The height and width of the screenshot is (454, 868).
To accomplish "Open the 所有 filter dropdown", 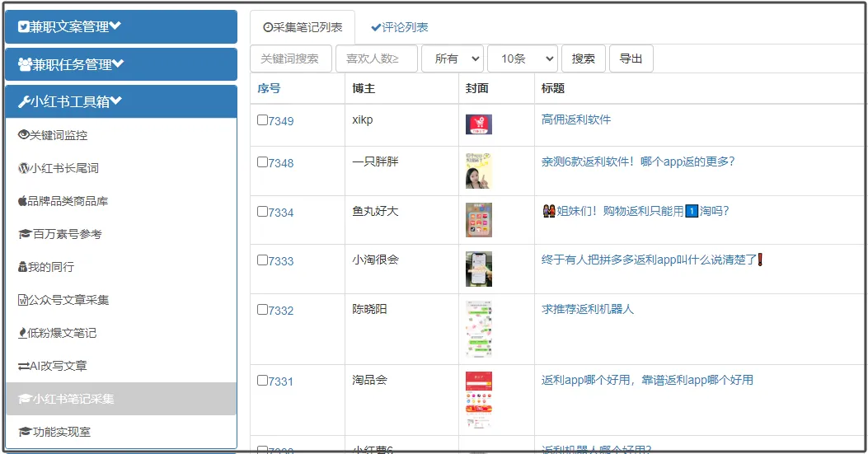I will 453,59.
